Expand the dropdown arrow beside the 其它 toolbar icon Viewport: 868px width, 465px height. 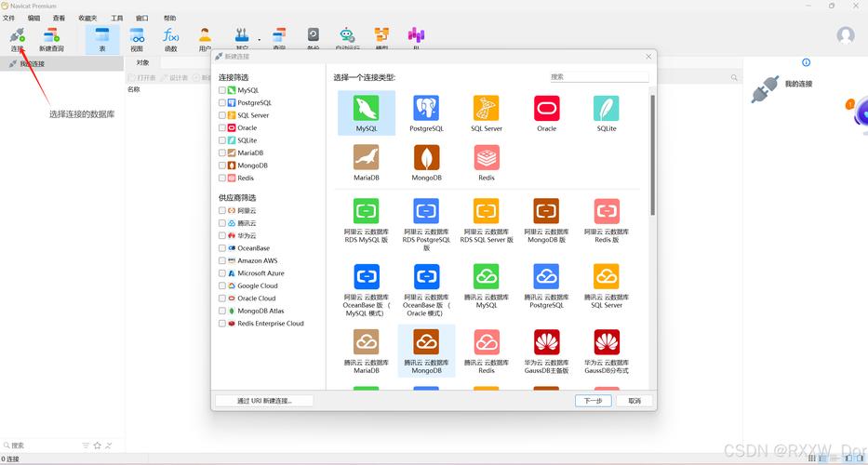(x=259, y=40)
